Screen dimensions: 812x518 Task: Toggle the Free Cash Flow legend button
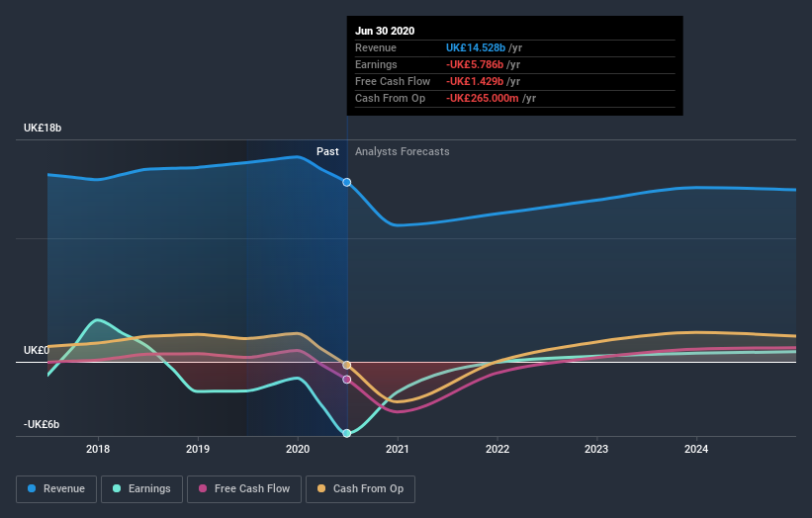244,489
